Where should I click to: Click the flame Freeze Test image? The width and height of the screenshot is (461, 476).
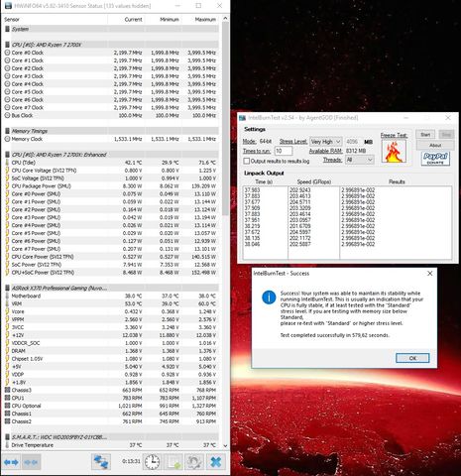[x=394, y=152]
